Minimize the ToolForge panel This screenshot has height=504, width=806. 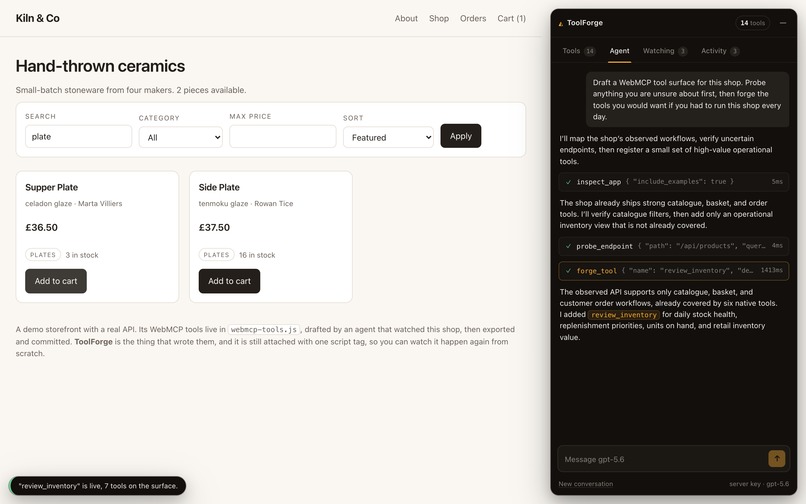pos(783,23)
